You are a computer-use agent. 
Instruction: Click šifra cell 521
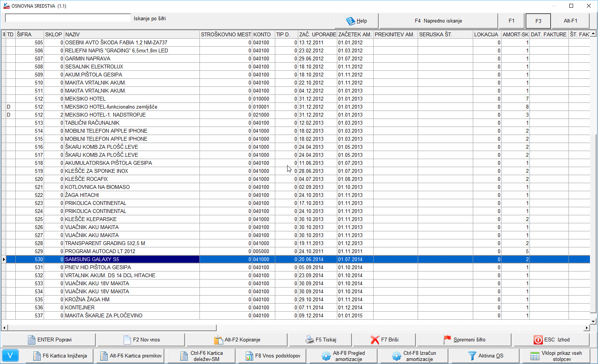click(30, 187)
